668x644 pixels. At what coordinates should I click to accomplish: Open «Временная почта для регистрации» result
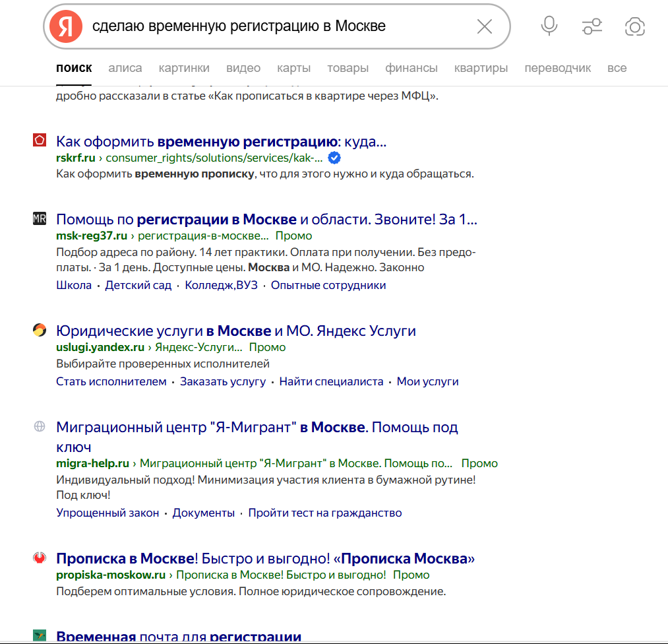click(x=179, y=636)
